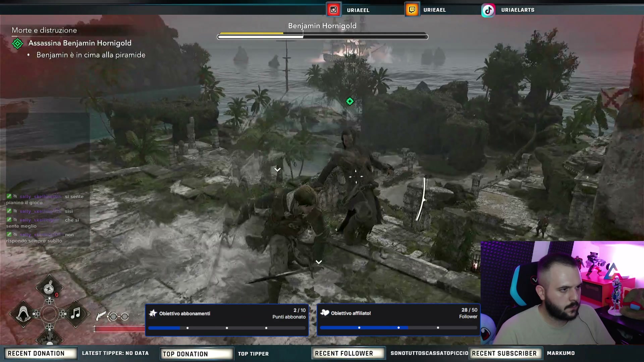Click the '2 / 10' subscription count
The height and width of the screenshot is (362, 644).
click(x=300, y=310)
